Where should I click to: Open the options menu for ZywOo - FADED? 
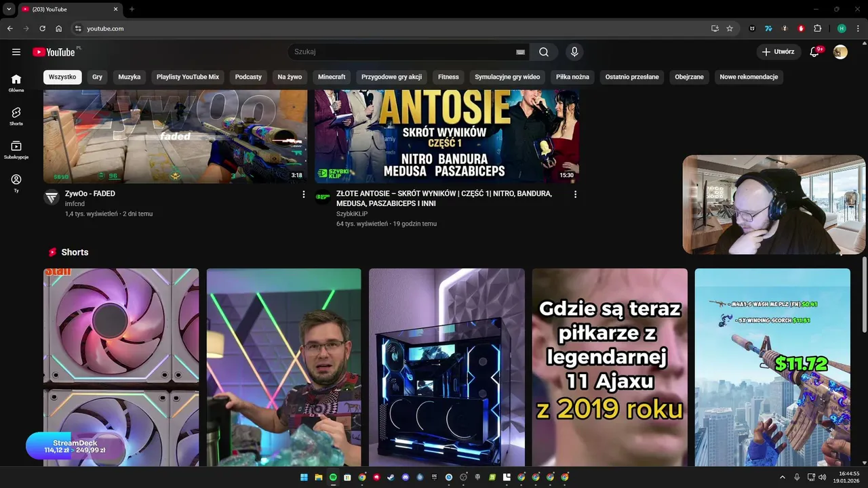click(x=303, y=195)
